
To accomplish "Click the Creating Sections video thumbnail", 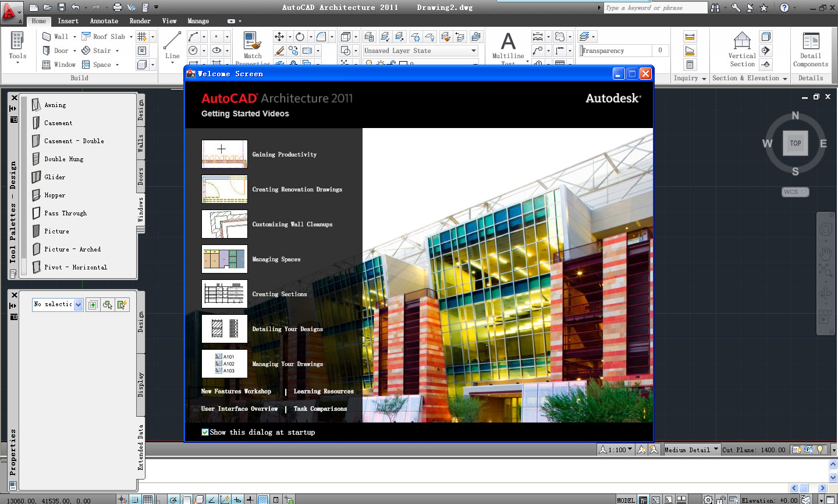I will click(225, 294).
